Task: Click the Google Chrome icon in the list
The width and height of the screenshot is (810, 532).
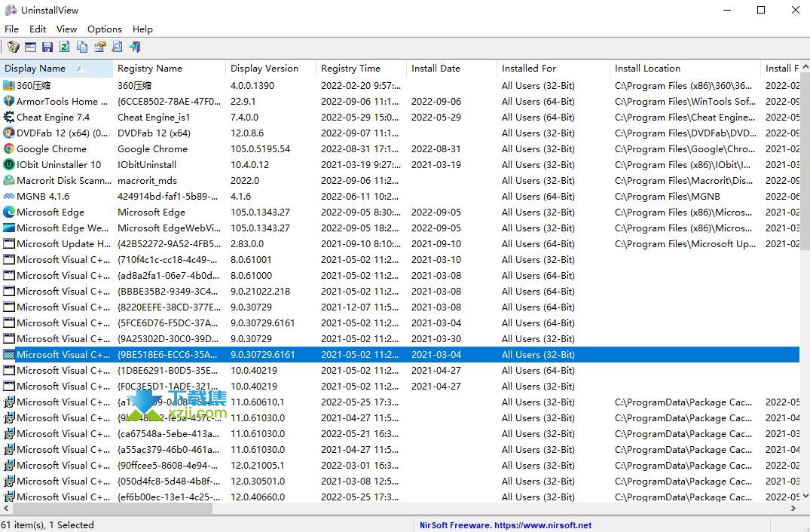Action: pos(9,148)
